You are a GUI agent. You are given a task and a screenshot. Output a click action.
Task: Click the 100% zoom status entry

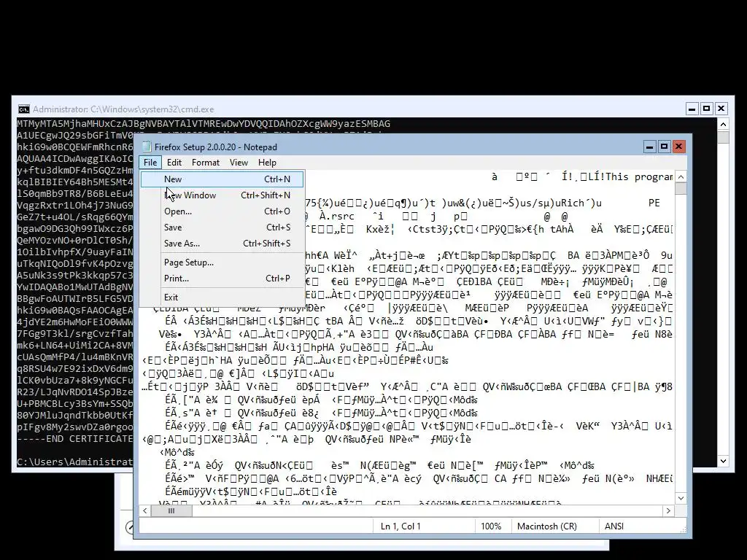491,526
